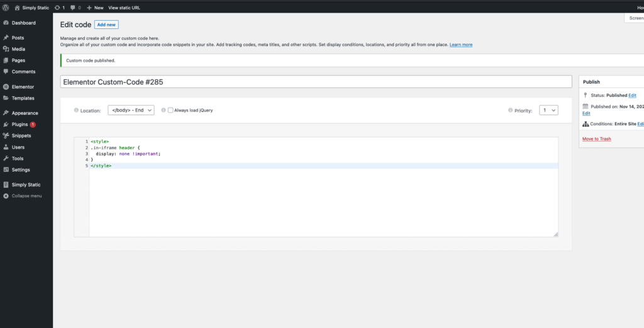Enable the Always load jQuery checkbox
The width and height of the screenshot is (644, 328).
point(170,110)
